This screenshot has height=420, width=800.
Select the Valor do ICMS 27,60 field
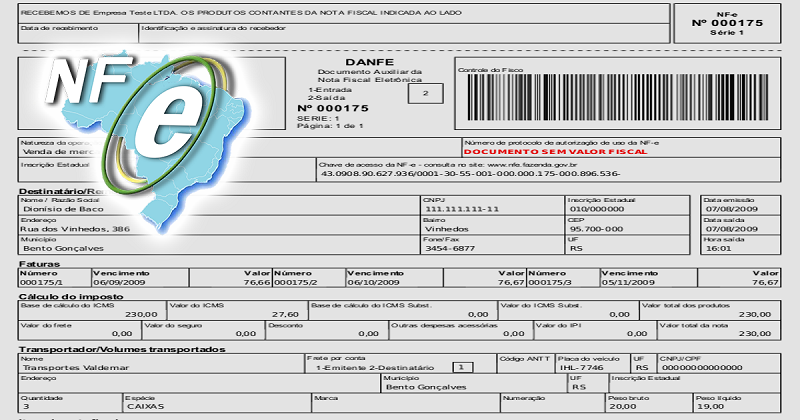[237, 310]
